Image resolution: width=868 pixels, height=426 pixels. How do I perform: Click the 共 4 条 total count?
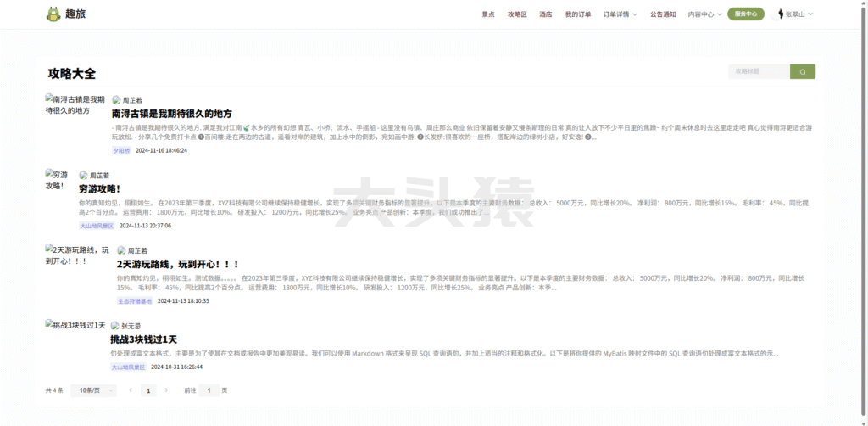(x=54, y=390)
